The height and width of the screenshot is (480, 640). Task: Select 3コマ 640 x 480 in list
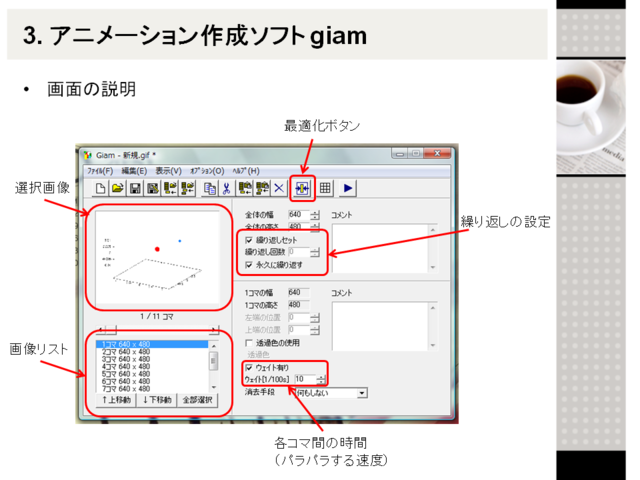click(x=125, y=359)
